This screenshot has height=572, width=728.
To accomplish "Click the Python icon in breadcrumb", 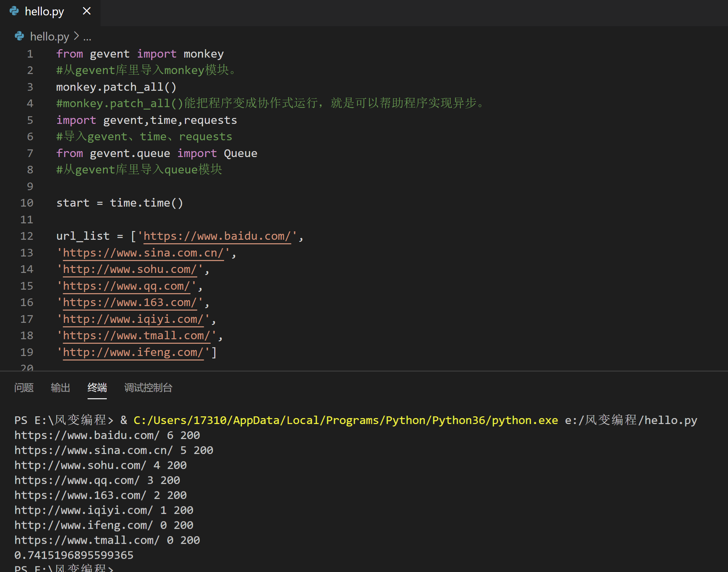I will tap(20, 36).
